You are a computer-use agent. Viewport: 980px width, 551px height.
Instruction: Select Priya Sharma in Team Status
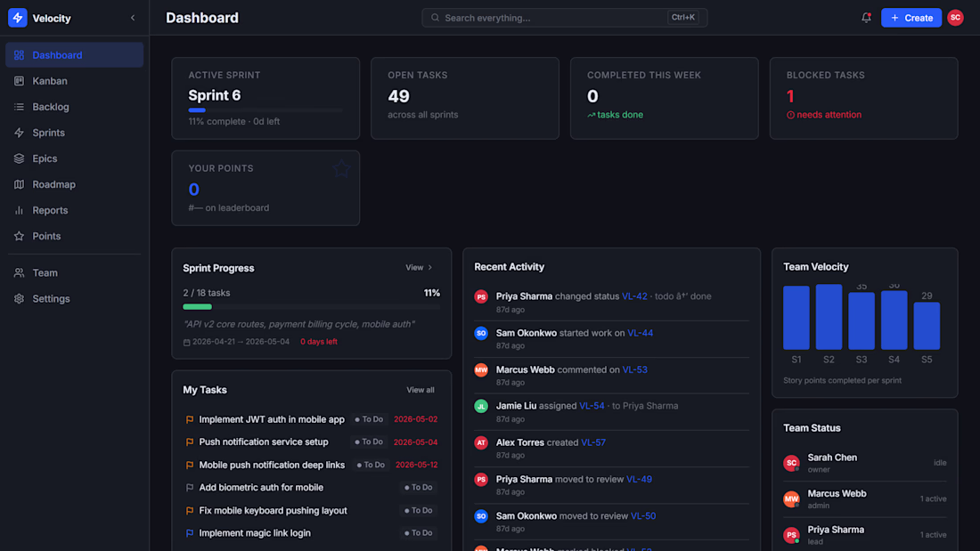point(864,535)
